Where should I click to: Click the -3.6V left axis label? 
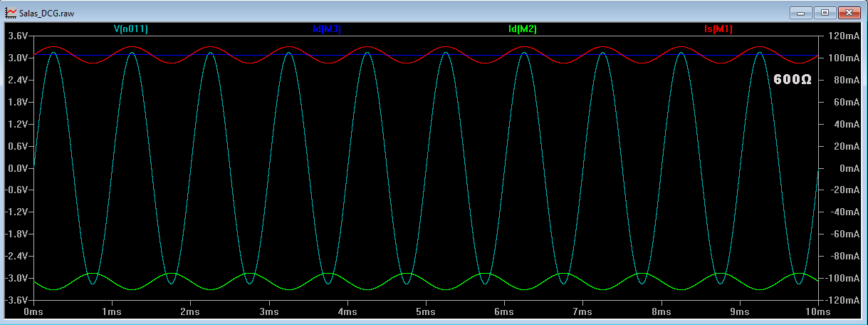pos(16,300)
